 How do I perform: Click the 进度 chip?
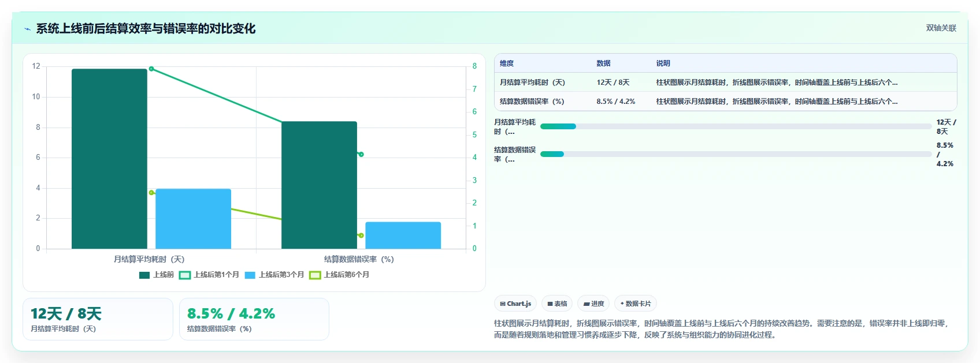click(593, 304)
